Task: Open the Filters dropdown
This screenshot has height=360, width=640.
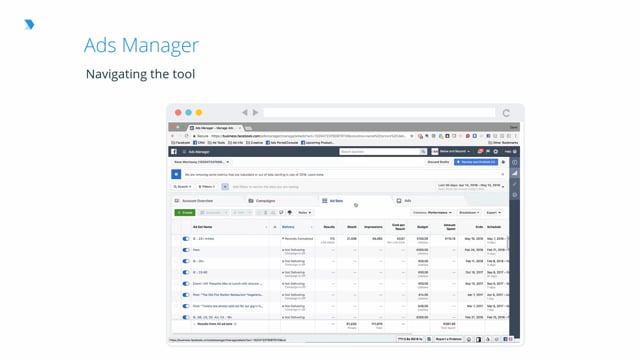Action: (x=207, y=187)
